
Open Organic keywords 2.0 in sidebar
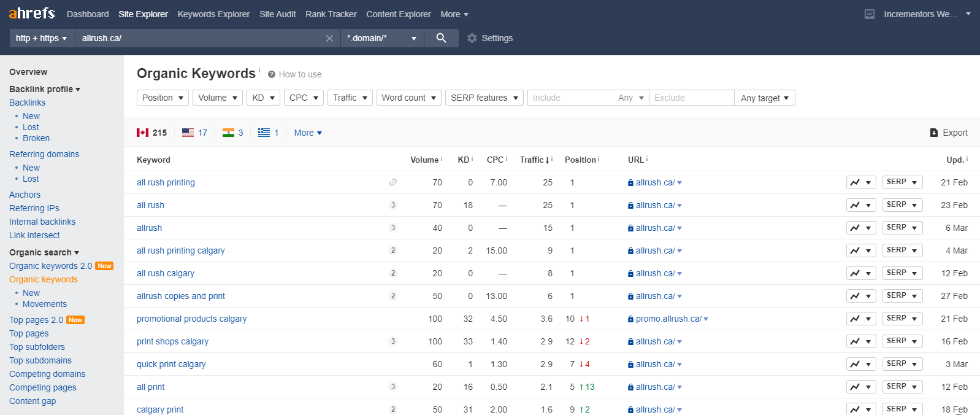[x=50, y=266]
